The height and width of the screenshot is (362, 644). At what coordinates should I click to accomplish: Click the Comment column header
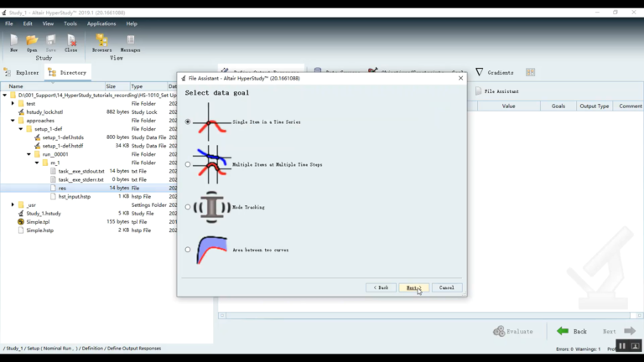pos(630,106)
